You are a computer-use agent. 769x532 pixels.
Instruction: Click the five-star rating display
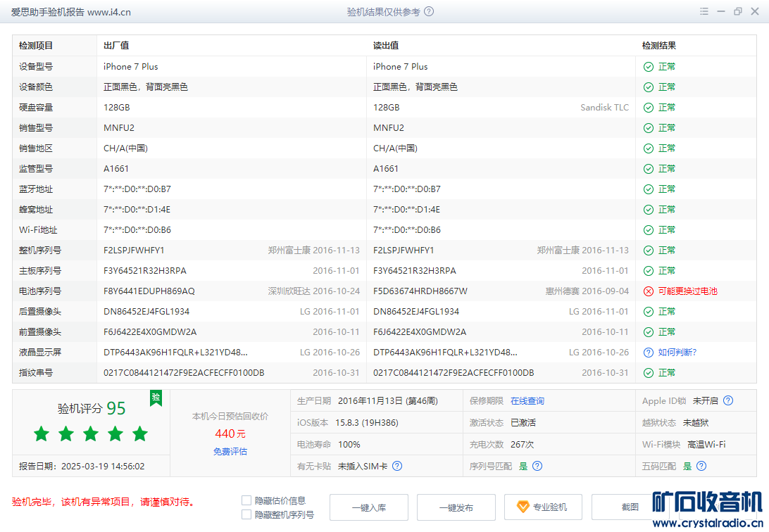(91, 434)
